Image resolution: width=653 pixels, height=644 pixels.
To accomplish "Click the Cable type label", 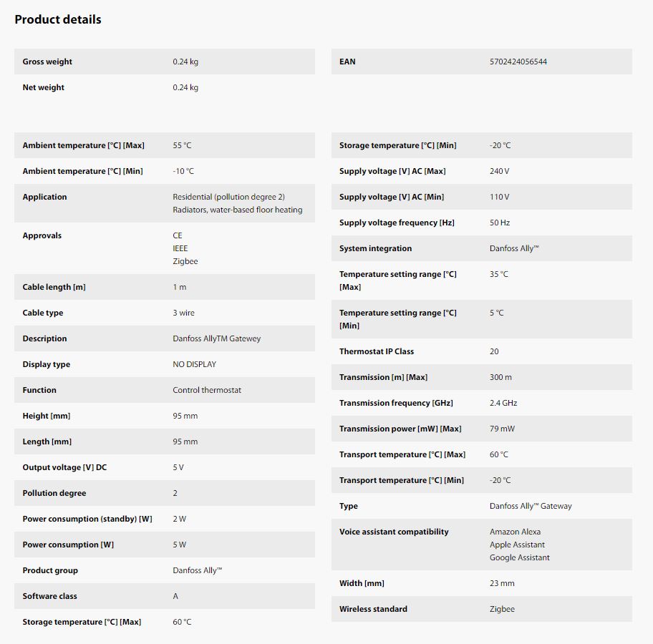I will [x=43, y=313].
